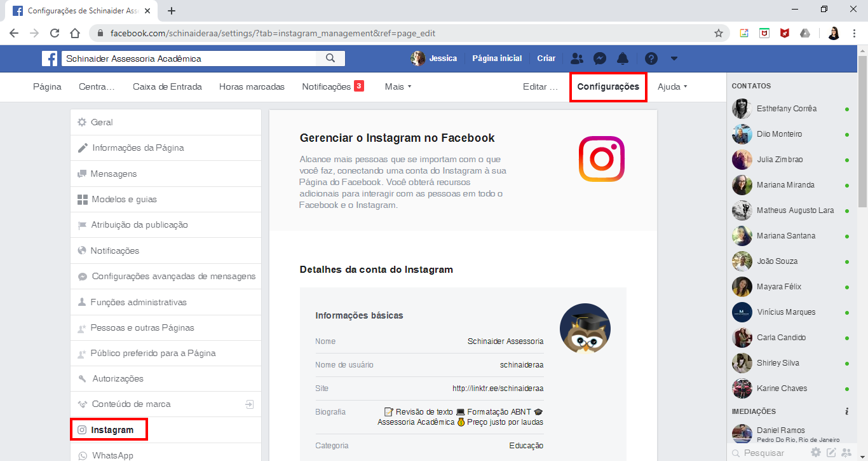Open the chat settings gear icon

[816, 453]
